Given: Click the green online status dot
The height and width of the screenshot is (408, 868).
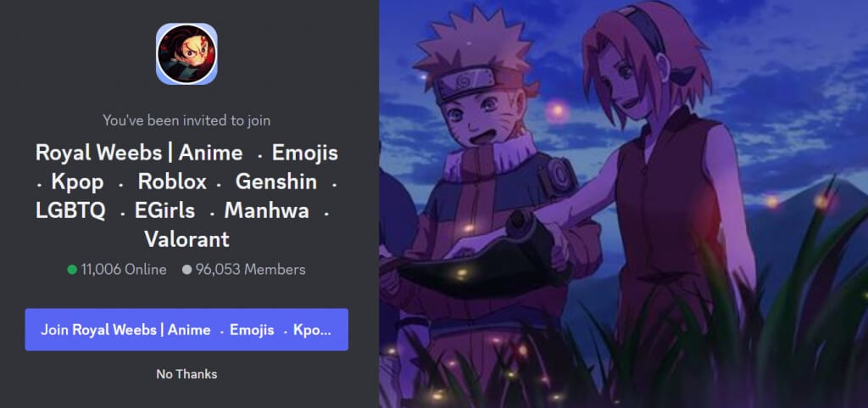Looking at the screenshot, I should click(72, 270).
